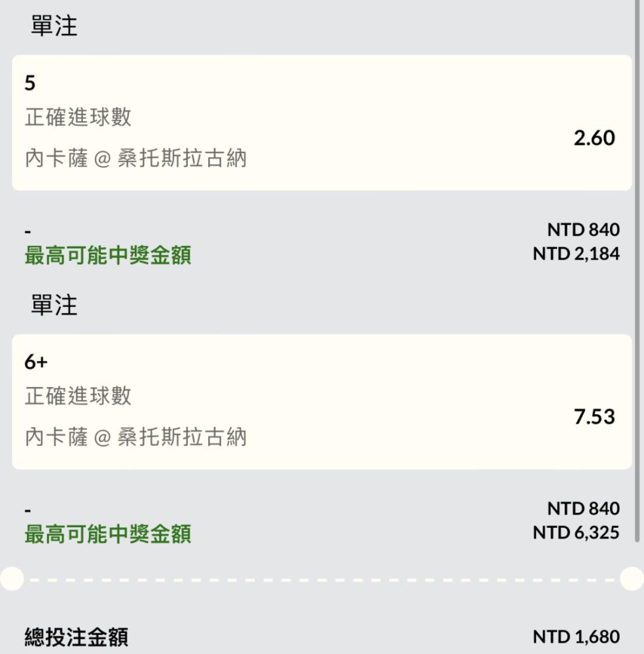Screen dimensions: 644x654
Task: Open match 內卡薩 @ 桑托斯拉古納 in second card
Action: [135, 437]
